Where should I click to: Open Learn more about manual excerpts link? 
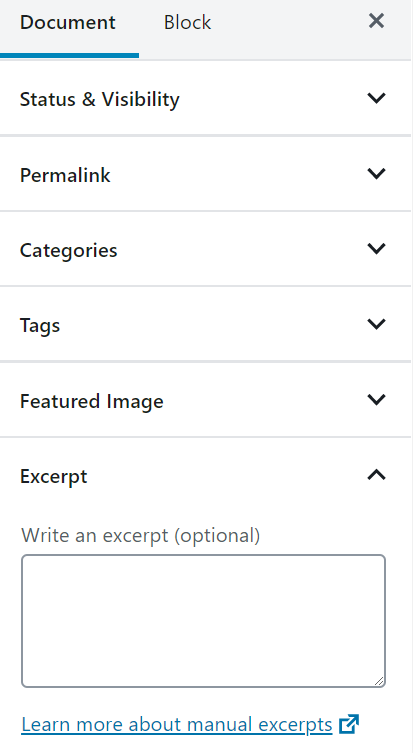click(177, 725)
